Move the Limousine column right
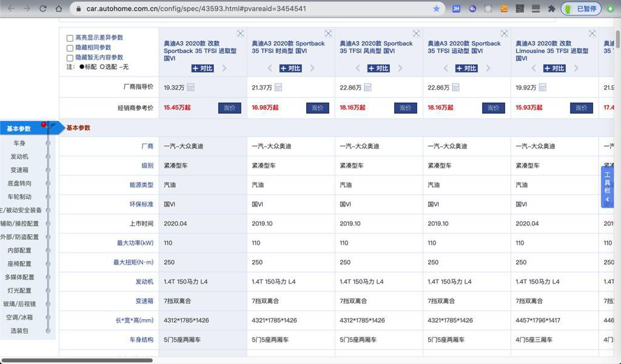This screenshot has width=621, height=364. tap(576, 68)
